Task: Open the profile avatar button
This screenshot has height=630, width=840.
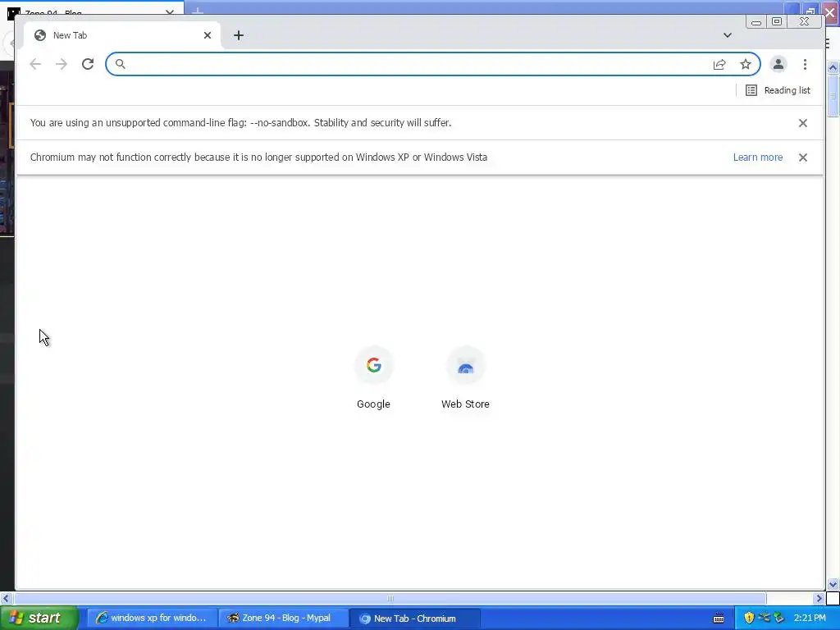Action: (x=778, y=64)
